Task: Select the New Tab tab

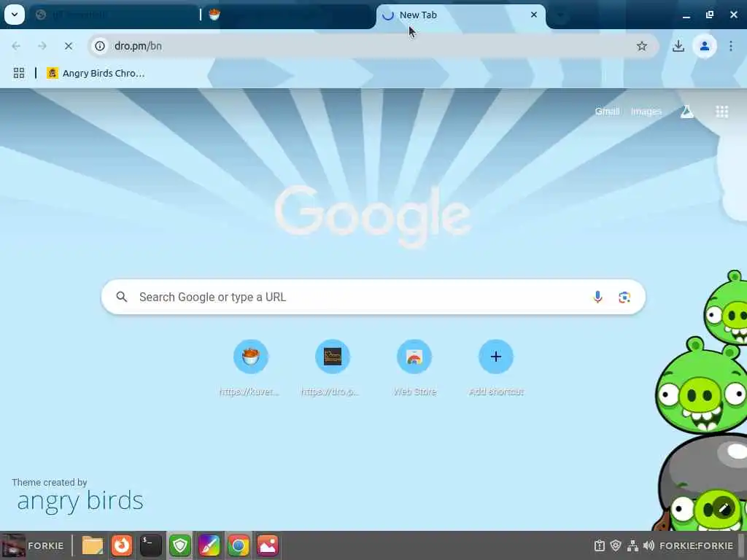Action: pyautogui.click(x=460, y=15)
